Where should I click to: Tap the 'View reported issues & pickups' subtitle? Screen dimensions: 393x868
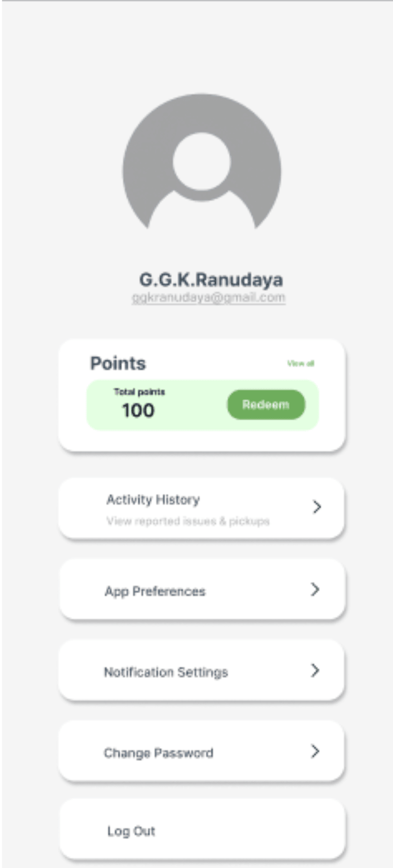click(x=188, y=521)
